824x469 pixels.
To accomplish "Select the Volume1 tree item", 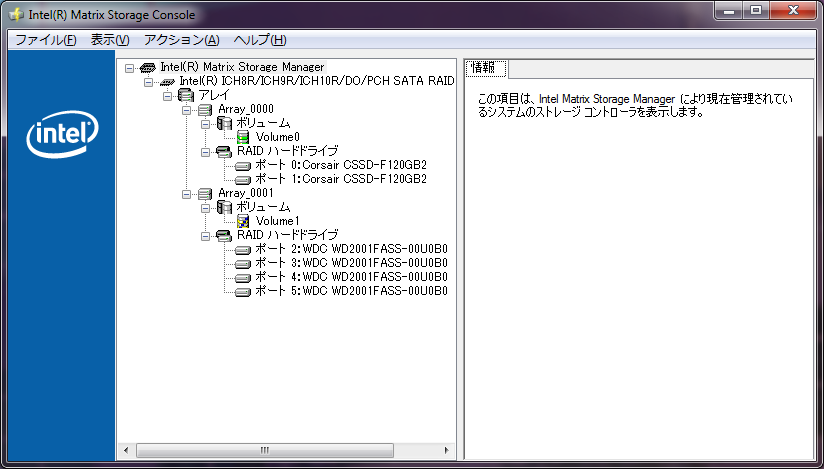I will (x=277, y=221).
